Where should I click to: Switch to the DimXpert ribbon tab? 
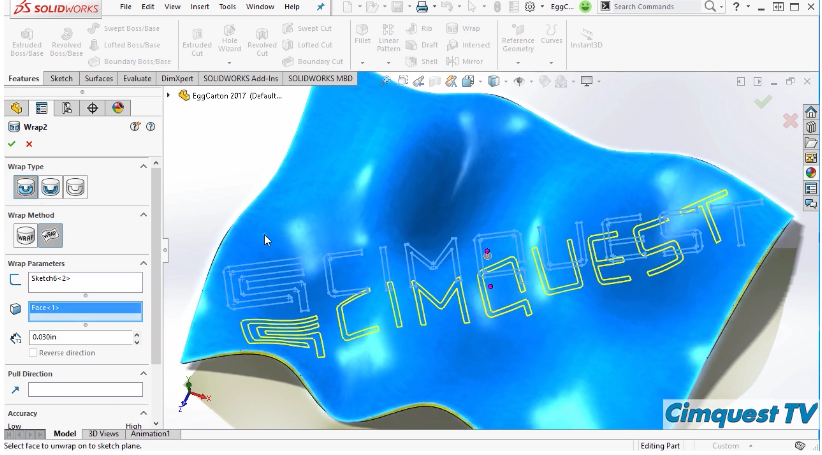coord(177,78)
